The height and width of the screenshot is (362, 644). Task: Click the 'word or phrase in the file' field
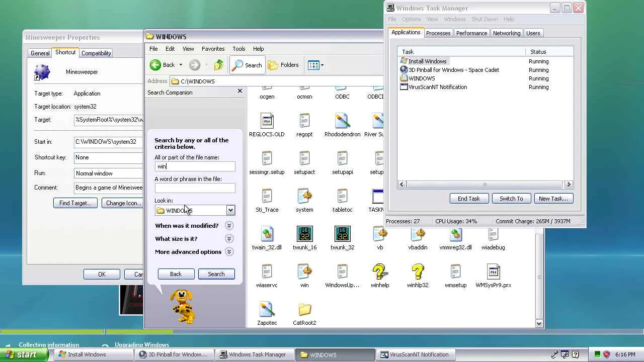click(x=195, y=188)
